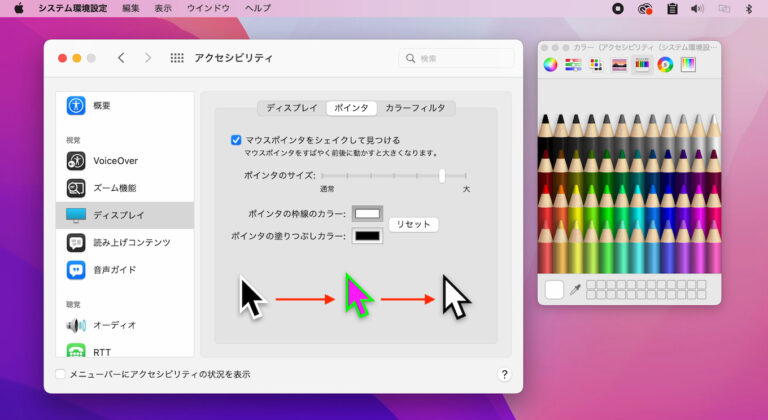This screenshot has width=768, height=420.
Task: Click the pointer outline color well
Action: 367,214
